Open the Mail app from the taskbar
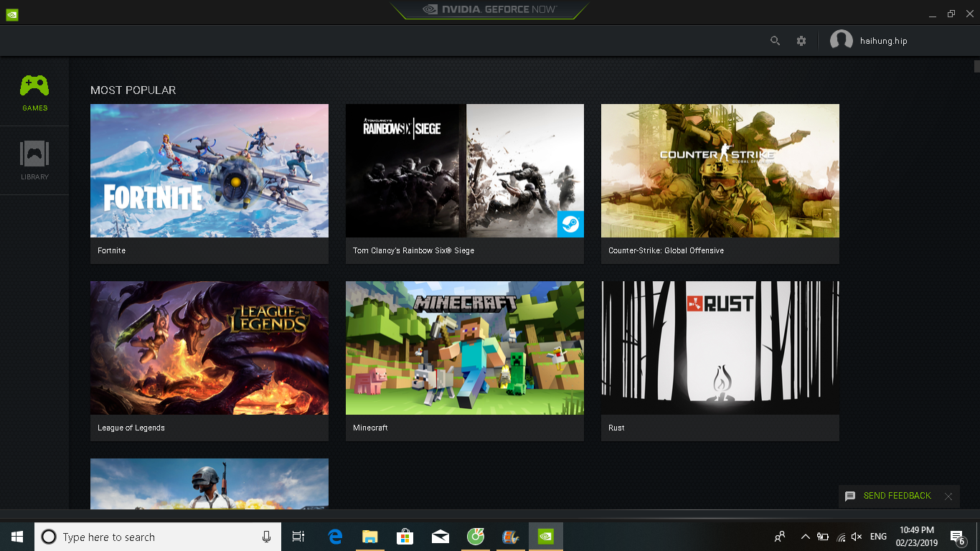The image size is (980, 551). coord(440,537)
